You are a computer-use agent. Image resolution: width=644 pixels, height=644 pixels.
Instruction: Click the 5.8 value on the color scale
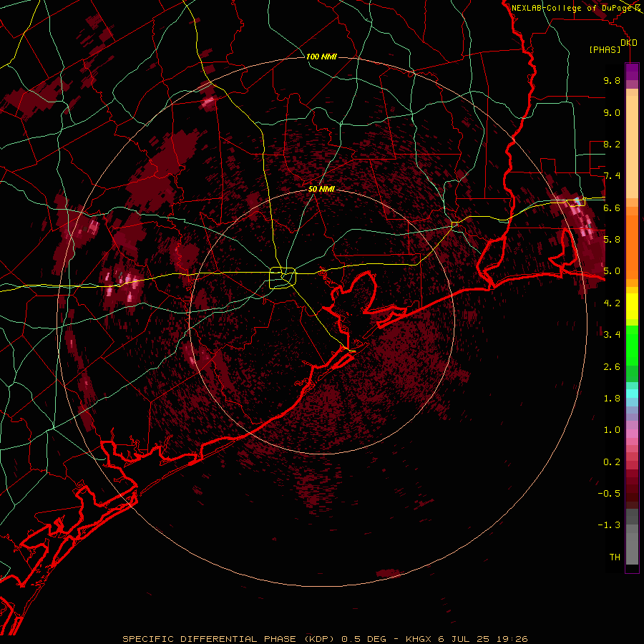click(x=612, y=240)
